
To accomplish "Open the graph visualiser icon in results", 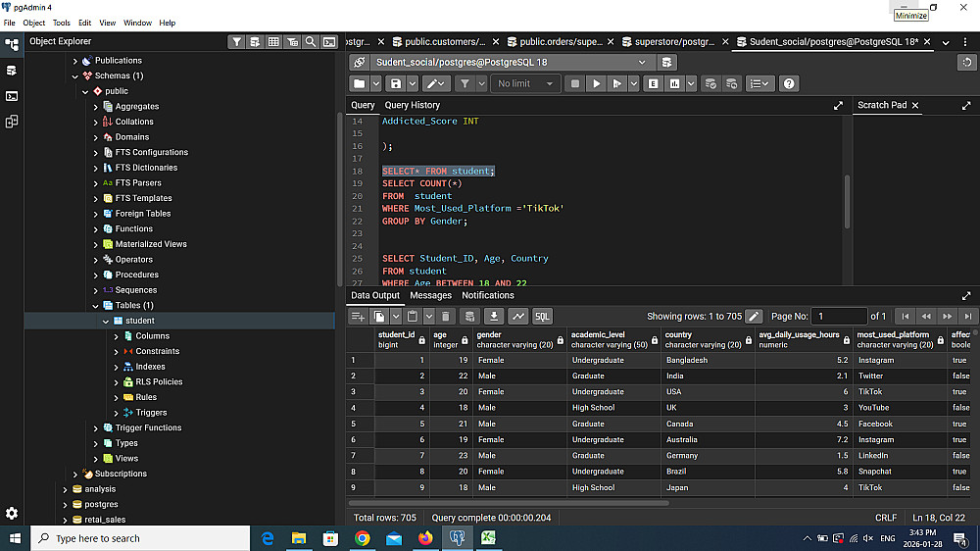I will click(x=517, y=317).
